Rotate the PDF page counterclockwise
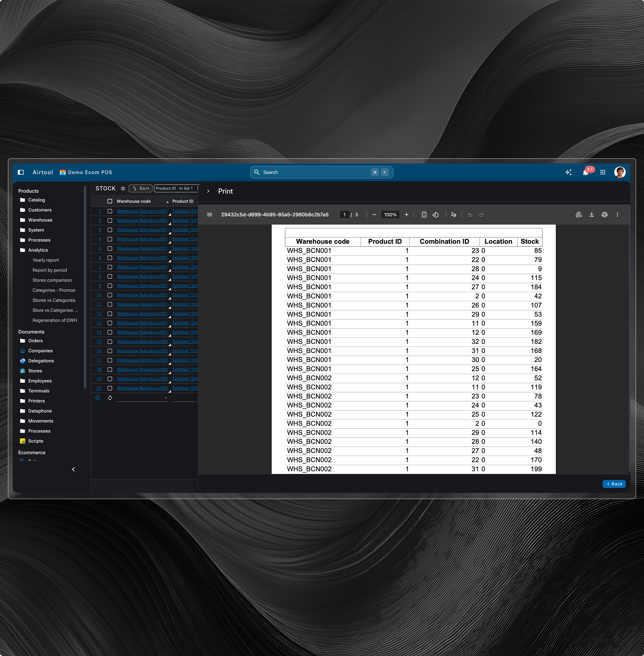Viewport: 644px width, 656px height. [x=436, y=214]
